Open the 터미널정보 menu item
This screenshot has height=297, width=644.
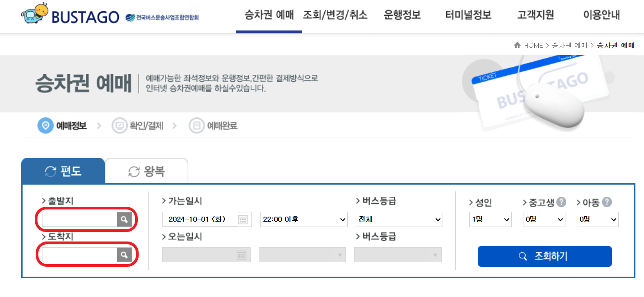pyautogui.click(x=467, y=15)
